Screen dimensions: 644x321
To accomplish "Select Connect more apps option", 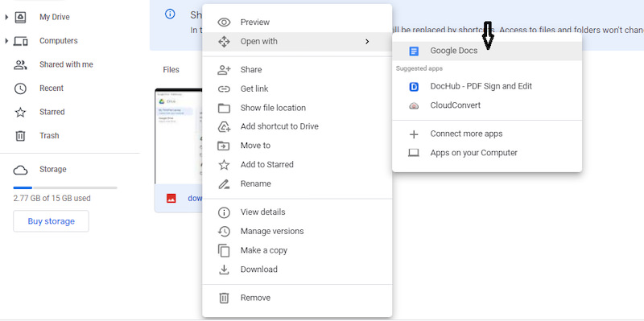I will point(487,134).
